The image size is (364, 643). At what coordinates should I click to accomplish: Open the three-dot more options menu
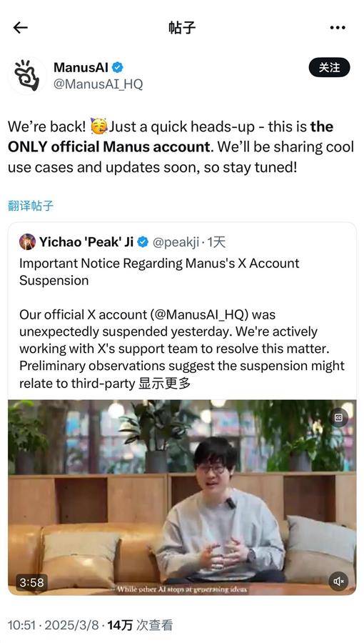(x=338, y=27)
